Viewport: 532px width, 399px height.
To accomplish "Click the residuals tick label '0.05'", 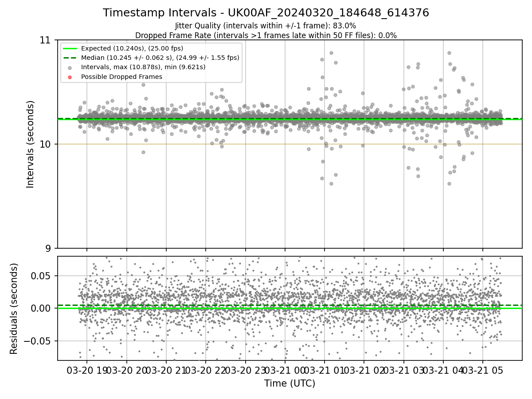I will pos(41,276).
